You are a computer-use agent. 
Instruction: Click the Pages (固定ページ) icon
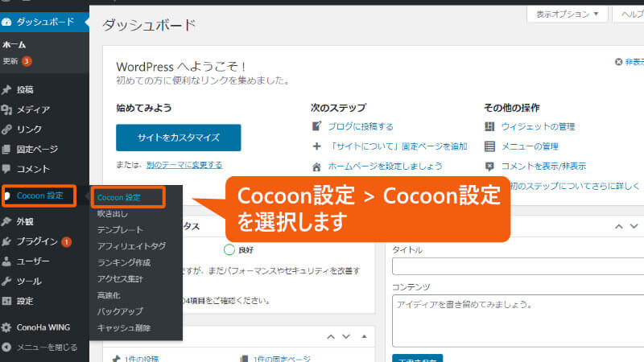(6, 149)
